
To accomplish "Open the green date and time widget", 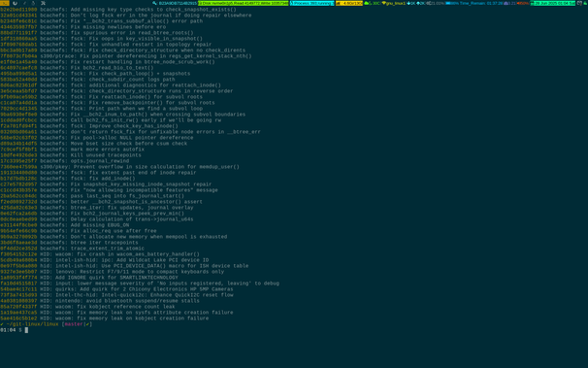I will pyautogui.click(x=553, y=3).
